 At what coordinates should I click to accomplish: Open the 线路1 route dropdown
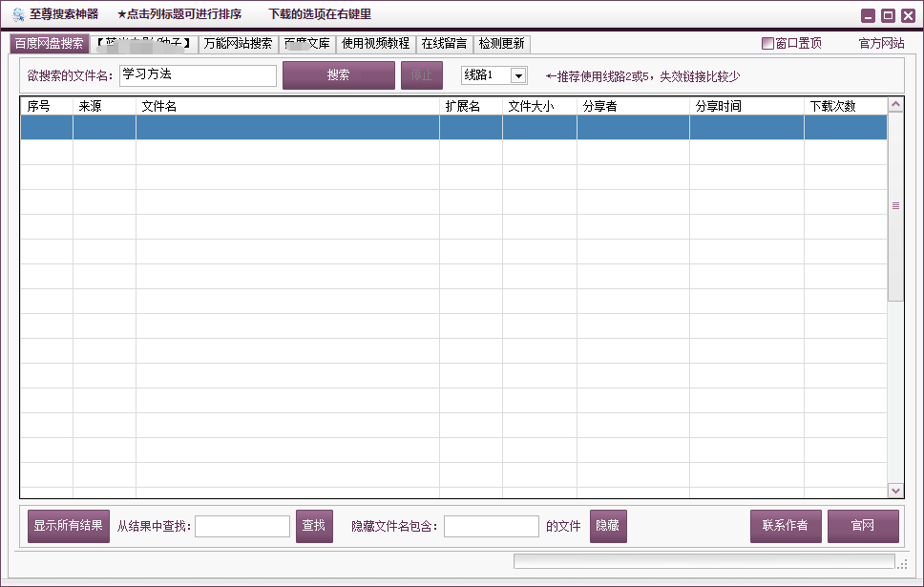(518, 75)
